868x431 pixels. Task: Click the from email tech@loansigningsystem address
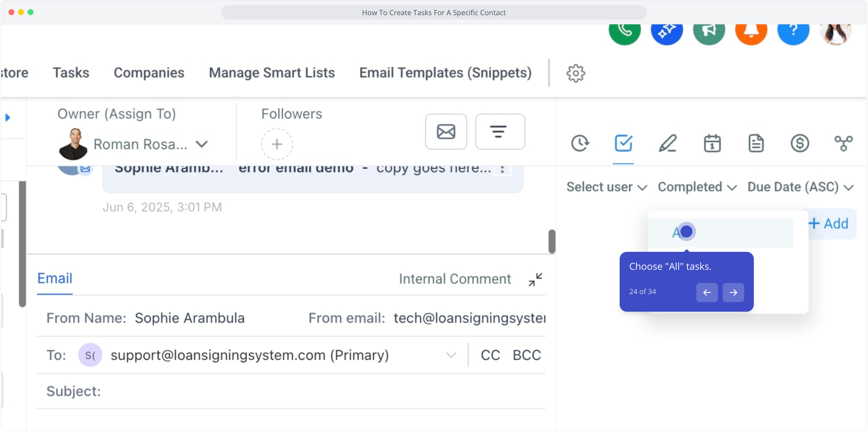coord(470,318)
